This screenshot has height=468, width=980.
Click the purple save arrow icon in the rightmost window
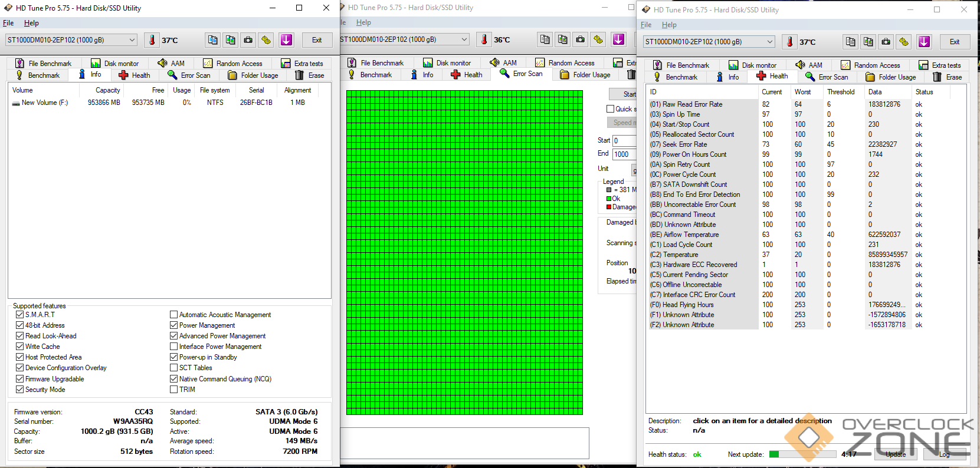coord(924,42)
